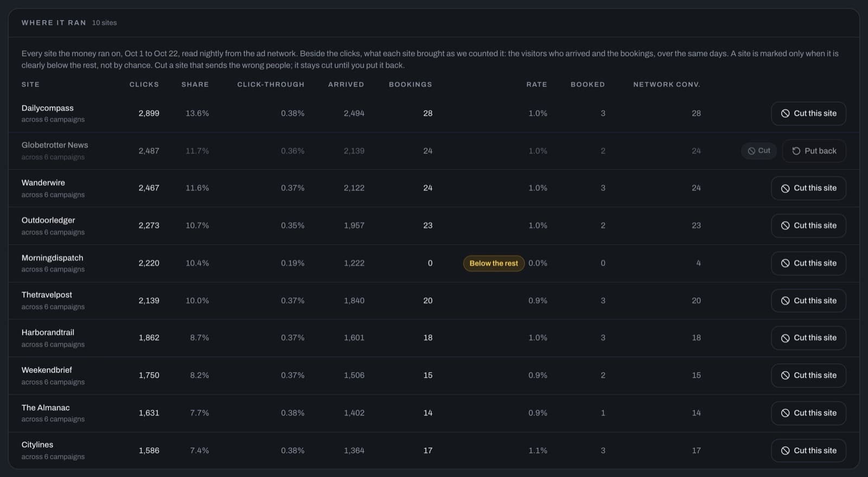This screenshot has width=868, height=477.
Task: Click the 'Below the rest' badge
Action: (494, 263)
